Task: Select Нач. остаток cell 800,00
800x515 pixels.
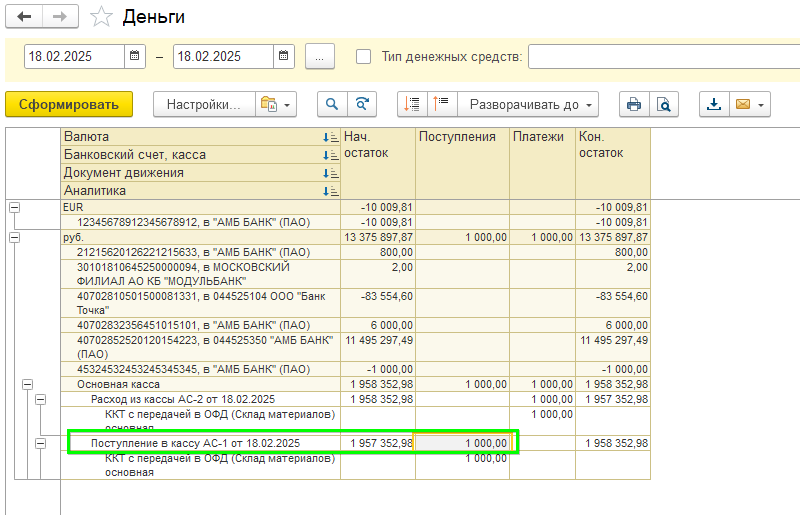Action: 378,252
